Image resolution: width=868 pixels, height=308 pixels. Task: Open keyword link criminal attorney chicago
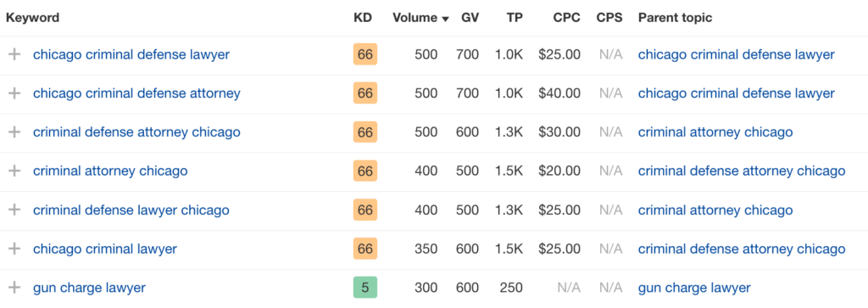[x=110, y=171]
